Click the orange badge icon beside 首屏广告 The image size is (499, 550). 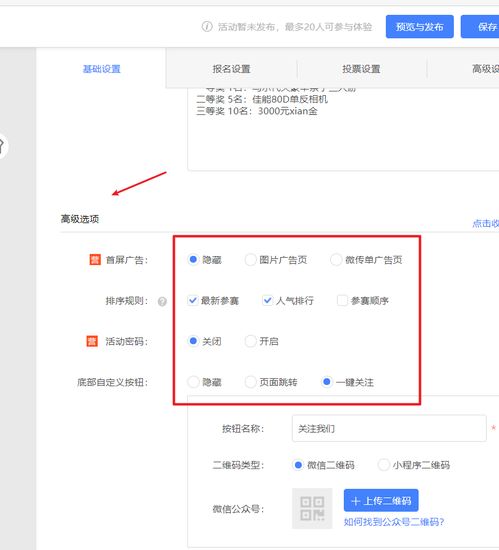point(95,260)
